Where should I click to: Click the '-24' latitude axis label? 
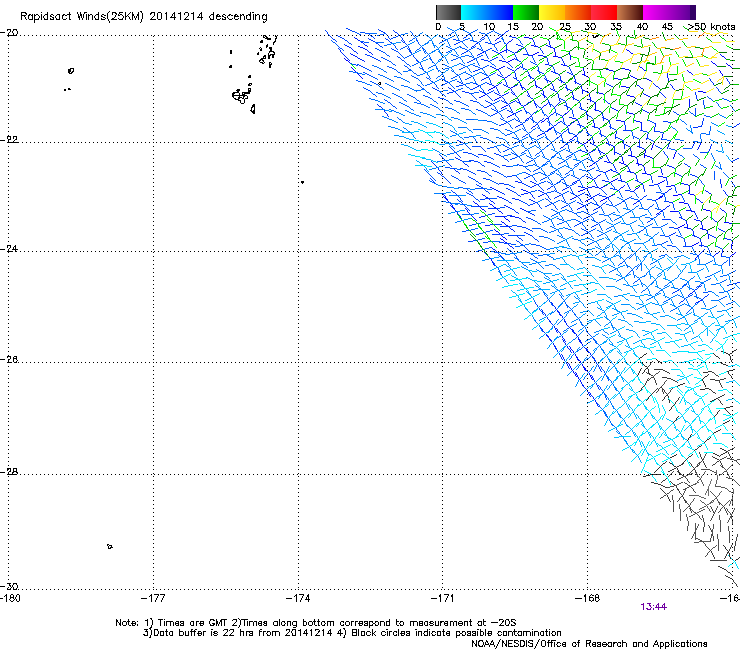point(9,249)
